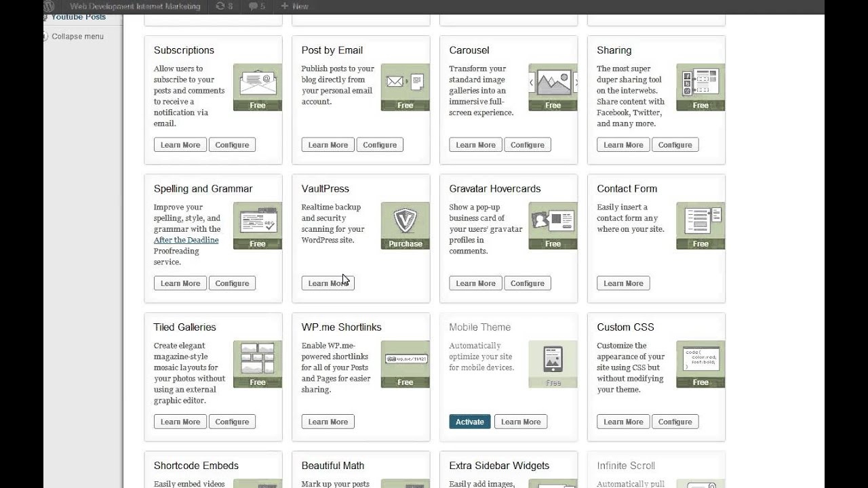
Task: Click the Spelling and Grammar title
Action: point(203,188)
